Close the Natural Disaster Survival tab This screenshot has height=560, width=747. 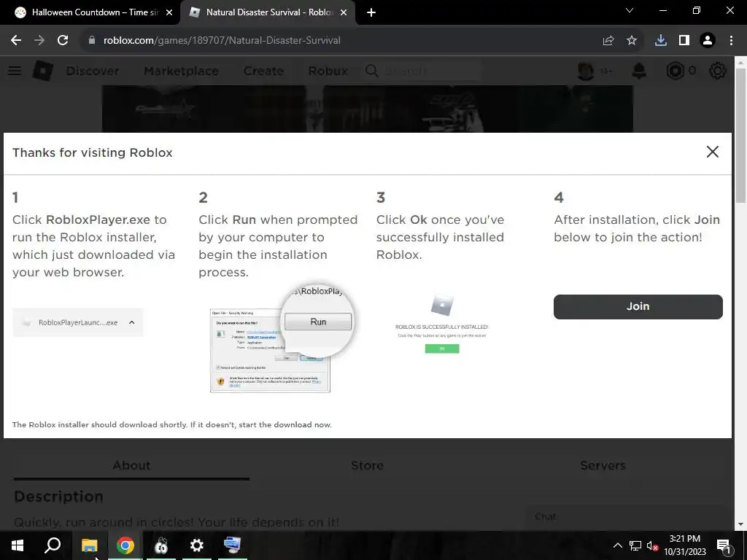click(344, 13)
